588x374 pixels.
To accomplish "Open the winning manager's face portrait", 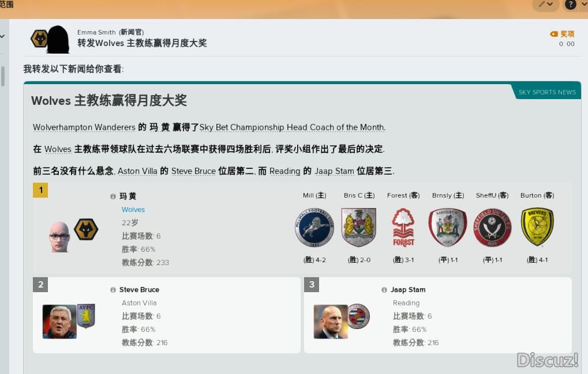I will point(59,237).
